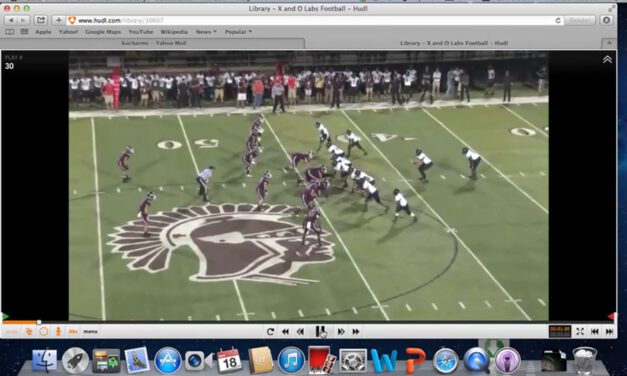The height and width of the screenshot is (376, 627).
Task: Open Microsoft Word in Dock
Action: [x=384, y=361]
